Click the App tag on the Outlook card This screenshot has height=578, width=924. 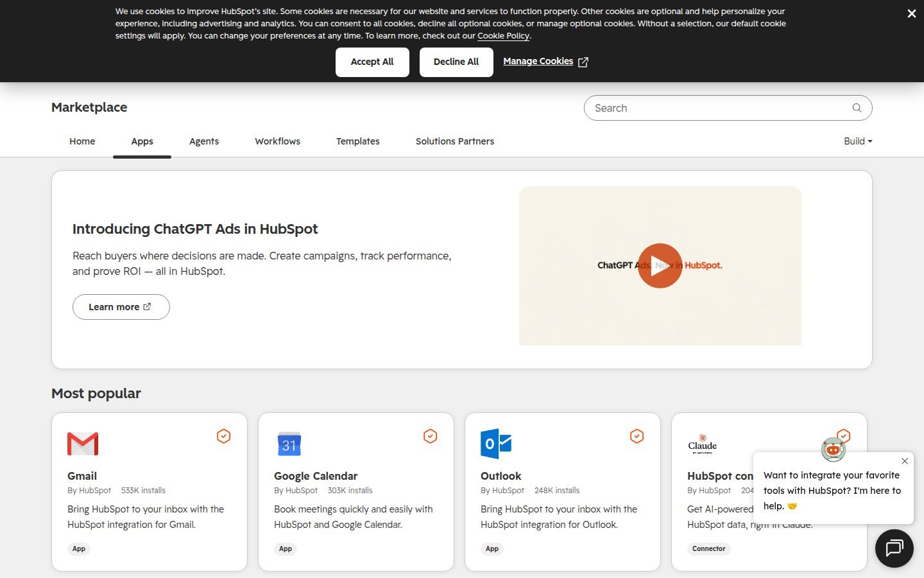tap(492, 548)
